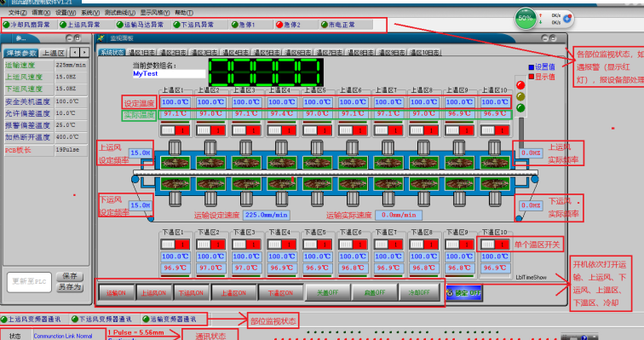The height and width of the screenshot is (340, 644).
Task: Switch to the 温区1日志 tab
Action: click(x=142, y=53)
